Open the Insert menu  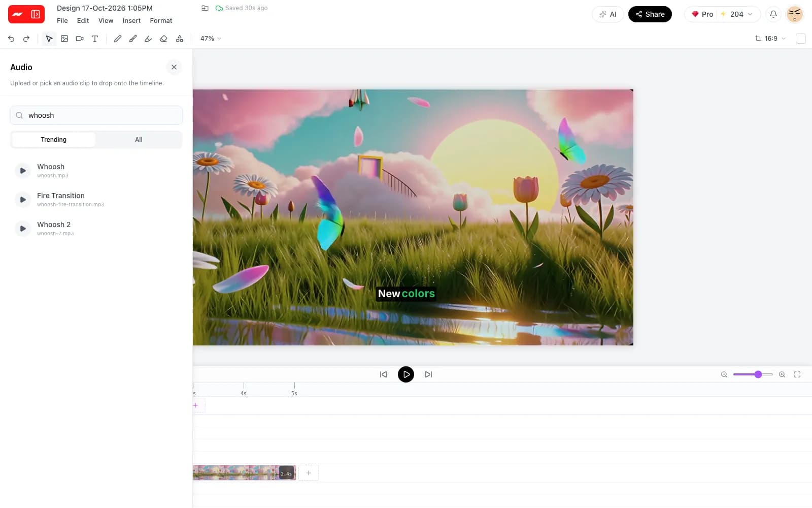131,21
